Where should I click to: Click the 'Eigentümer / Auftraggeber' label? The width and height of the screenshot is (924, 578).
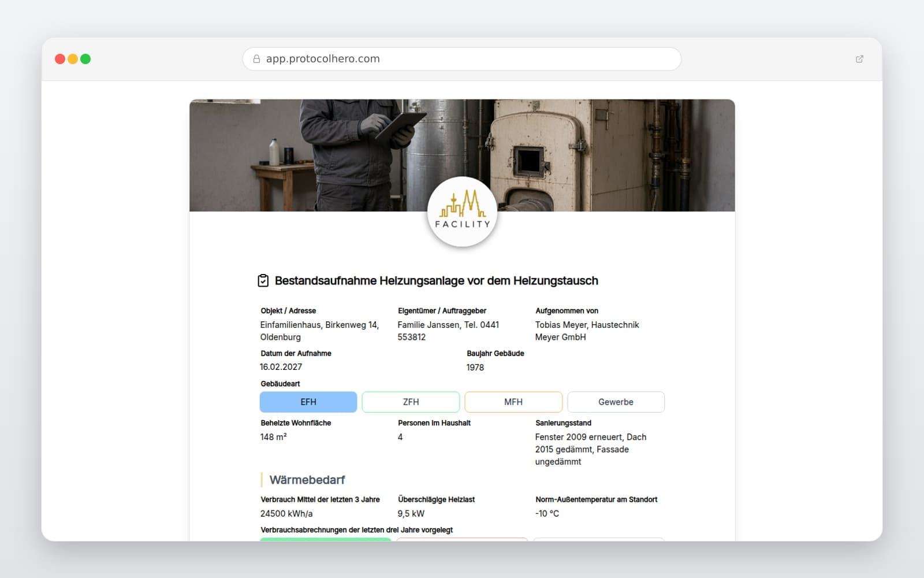[442, 311]
